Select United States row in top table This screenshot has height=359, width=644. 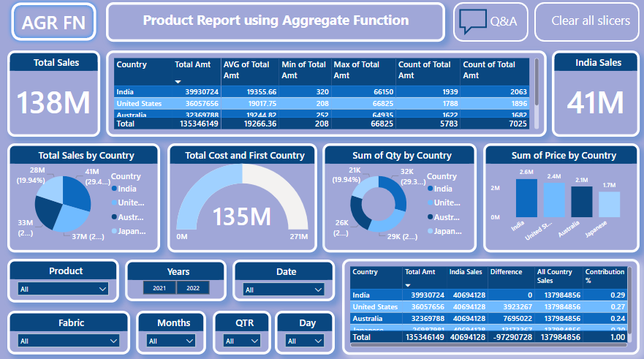coord(322,104)
